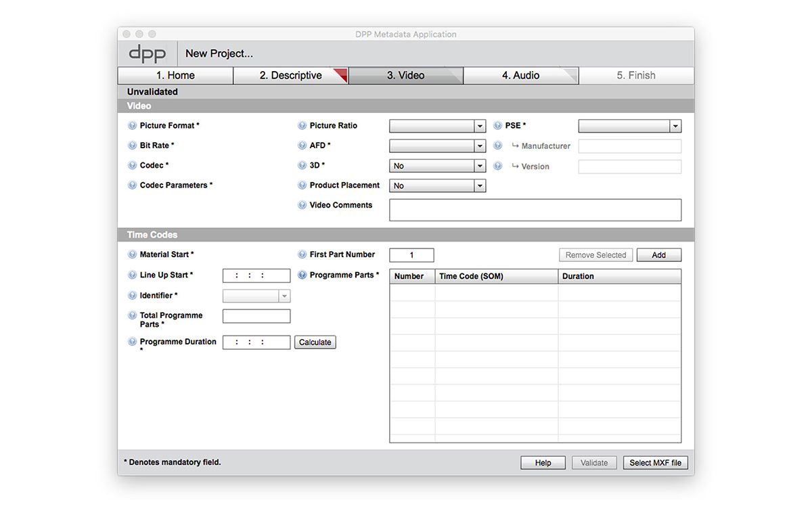Click the help icon beside PSE
Image resolution: width=812 pixels, height=513 pixels.
point(497,125)
